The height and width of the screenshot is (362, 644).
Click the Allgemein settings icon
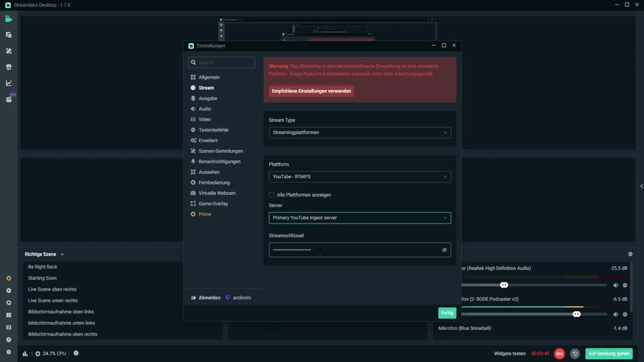point(193,77)
